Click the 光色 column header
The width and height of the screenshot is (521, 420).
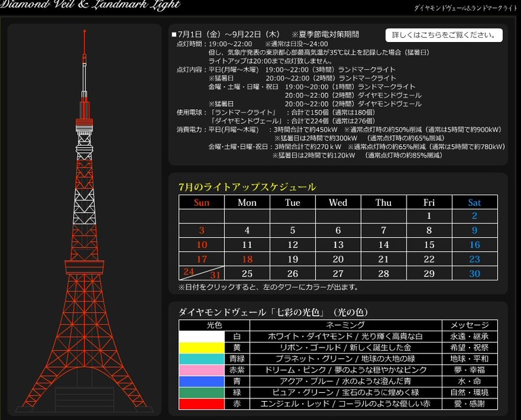tap(214, 325)
